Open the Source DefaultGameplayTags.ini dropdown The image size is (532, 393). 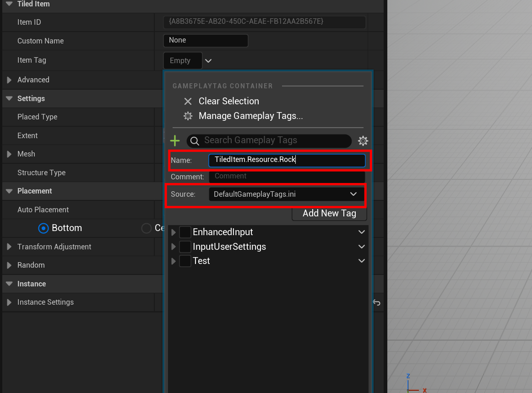[x=286, y=194]
